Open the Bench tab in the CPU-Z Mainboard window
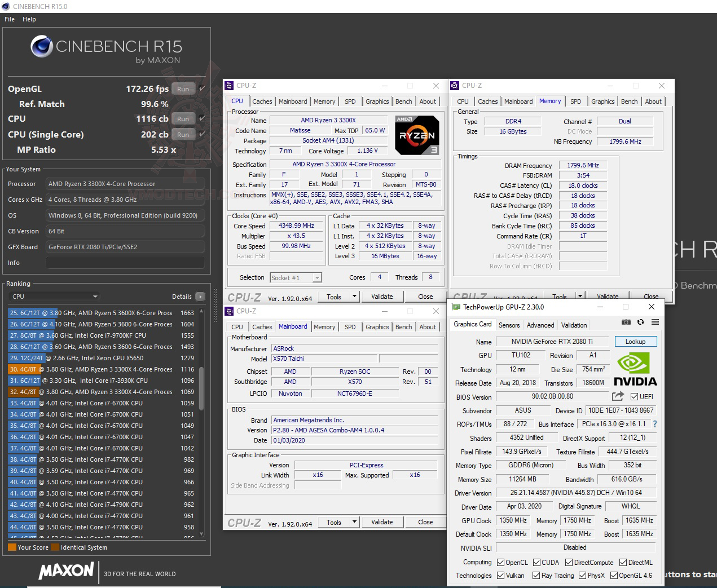This screenshot has height=588, width=717. (403, 327)
